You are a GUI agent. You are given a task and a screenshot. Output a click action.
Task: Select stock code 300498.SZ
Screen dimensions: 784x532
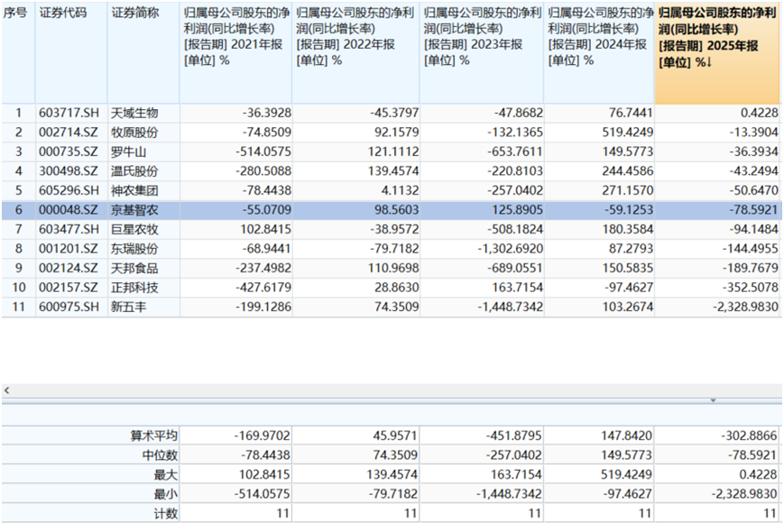pyautogui.click(x=69, y=171)
